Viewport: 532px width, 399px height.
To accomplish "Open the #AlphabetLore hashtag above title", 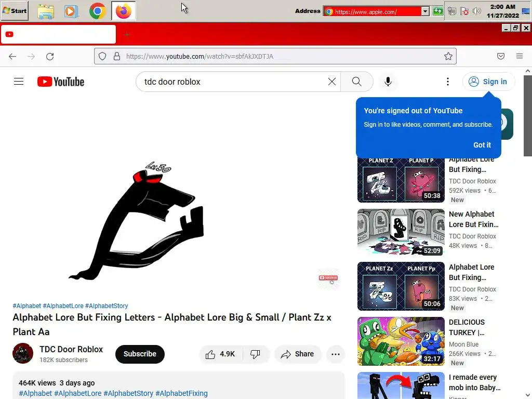I will coord(63,305).
